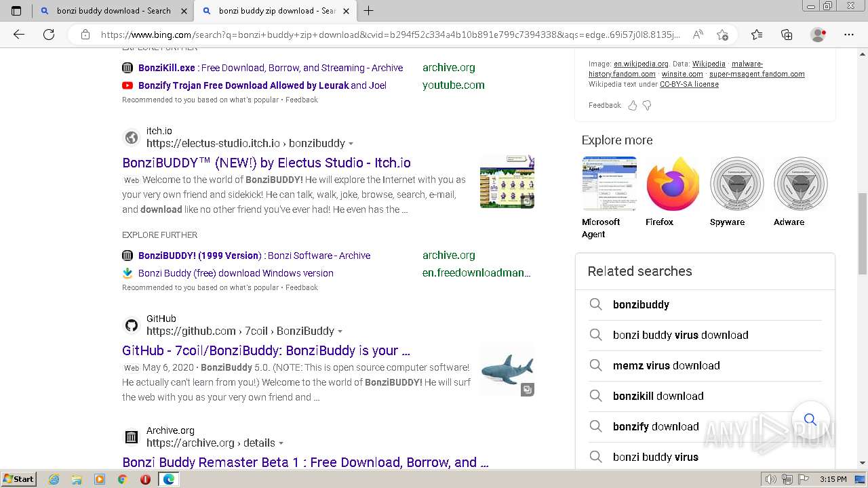Image resolution: width=868 pixels, height=488 pixels.
Task: Expand the archive.org details URL dropdown
Action: pyautogui.click(x=281, y=443)
